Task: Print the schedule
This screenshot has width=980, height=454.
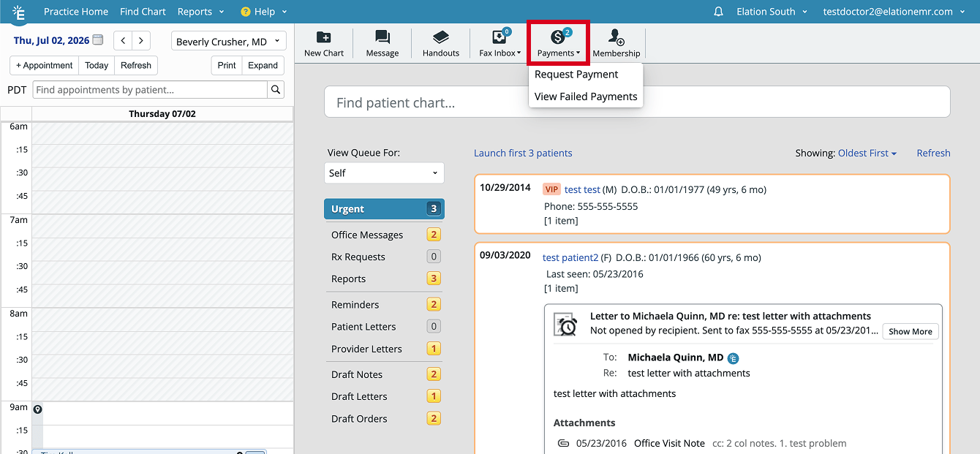Action: pos(227,65)
